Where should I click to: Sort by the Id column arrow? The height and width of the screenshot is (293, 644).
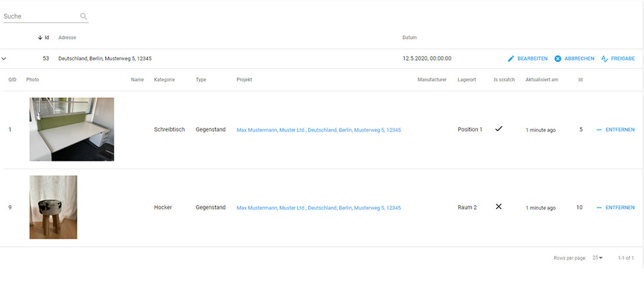40,38
